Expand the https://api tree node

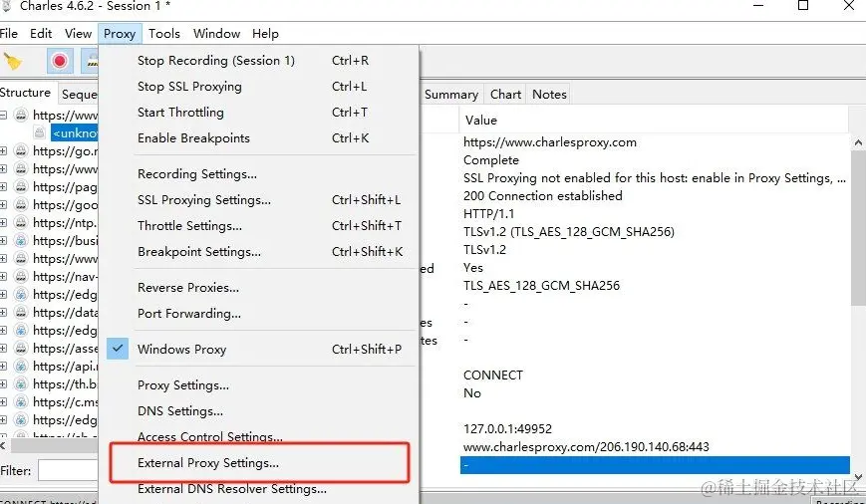click(x=3, y=366)
